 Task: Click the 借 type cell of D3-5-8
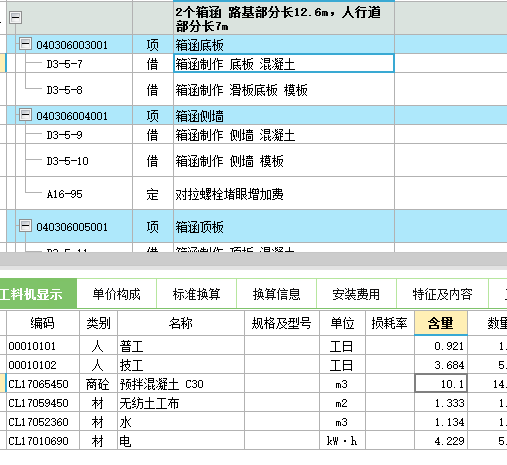[153, 89]
